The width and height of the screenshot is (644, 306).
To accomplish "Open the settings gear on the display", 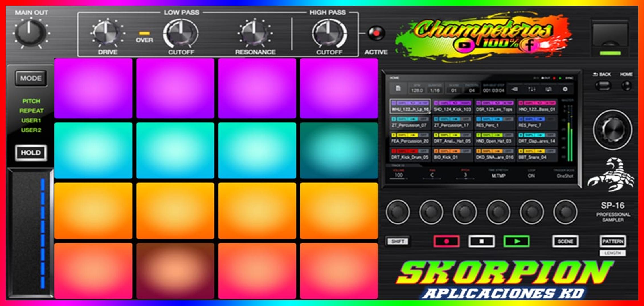I will [x=565, y=89].
